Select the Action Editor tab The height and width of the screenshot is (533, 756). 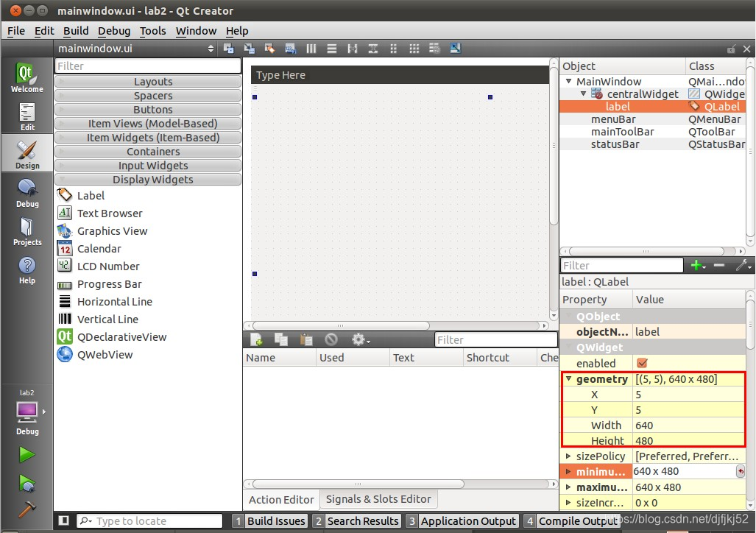281,500
